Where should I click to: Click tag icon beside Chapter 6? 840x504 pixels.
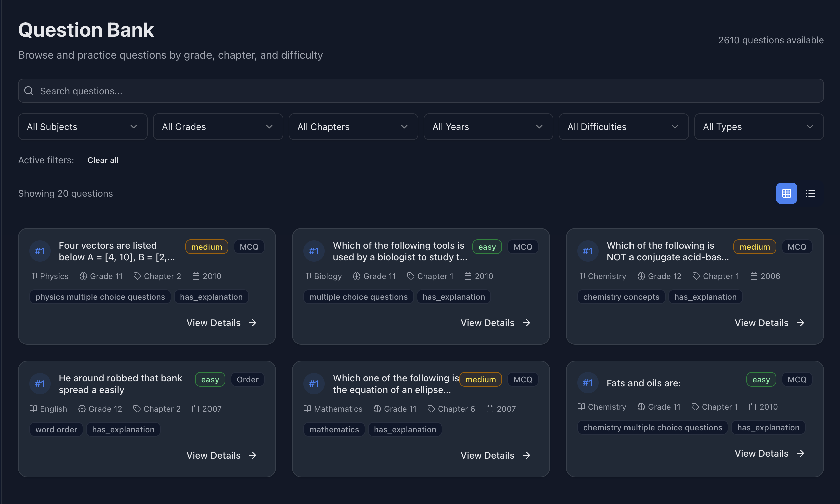tap(431, 409)
